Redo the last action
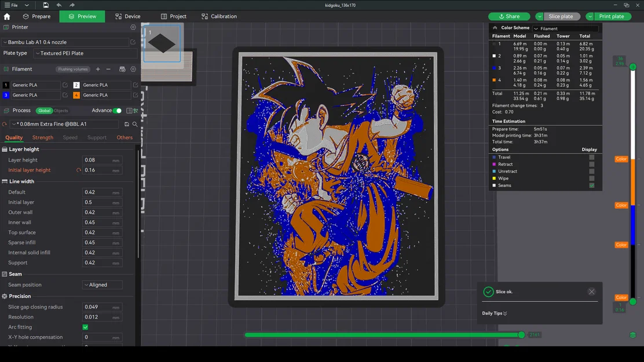The height and width of the screenshot is (362, 644). point(72,5)
